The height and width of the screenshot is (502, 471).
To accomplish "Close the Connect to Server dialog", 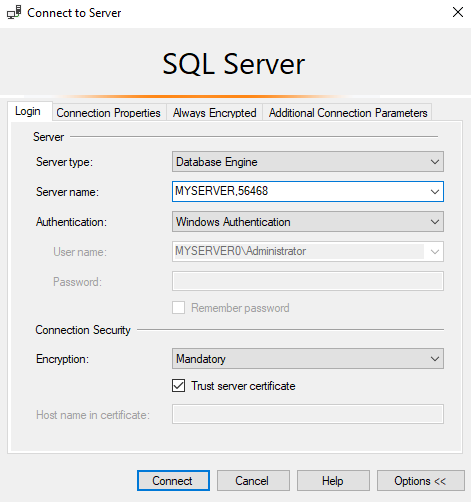I will 458,12.
